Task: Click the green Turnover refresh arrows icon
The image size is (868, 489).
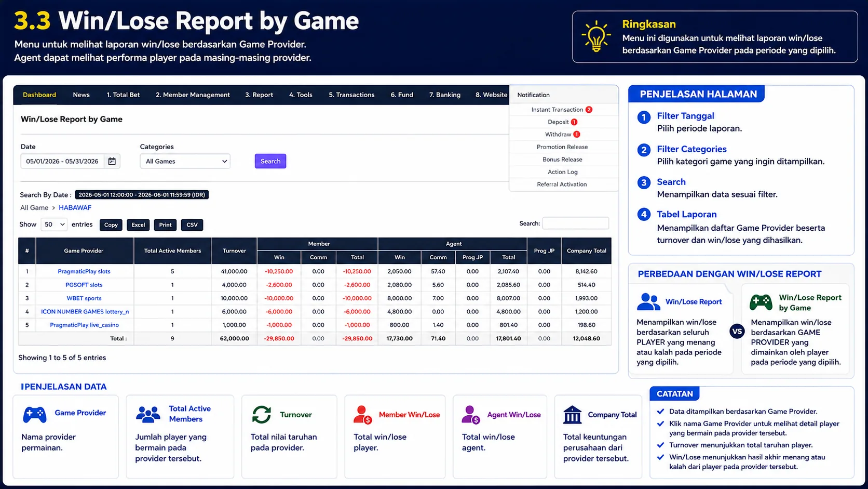Action: click(262, 415)
